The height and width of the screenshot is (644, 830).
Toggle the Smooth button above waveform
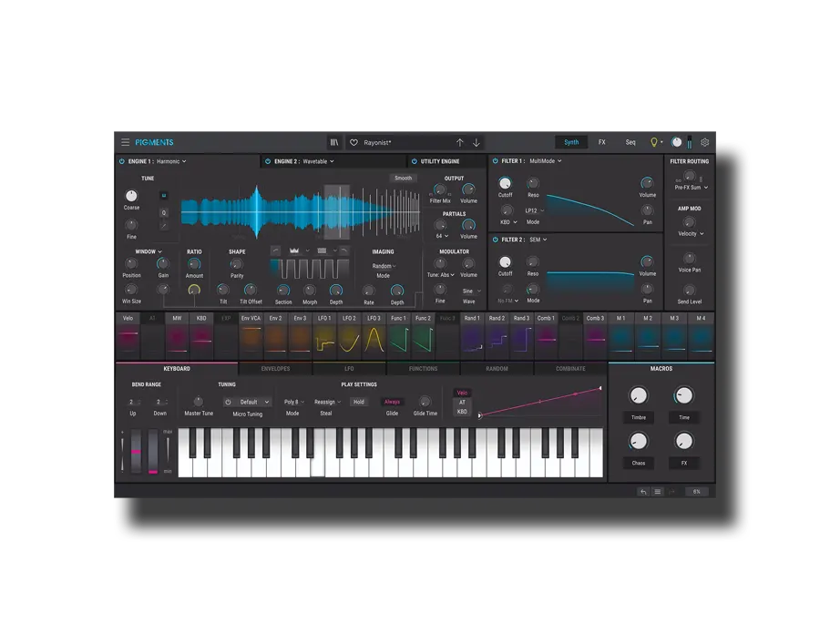404,179
